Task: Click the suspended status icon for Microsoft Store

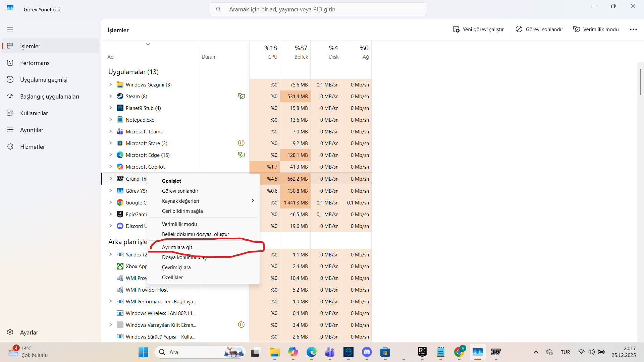Action: click(x=241, y=143)
